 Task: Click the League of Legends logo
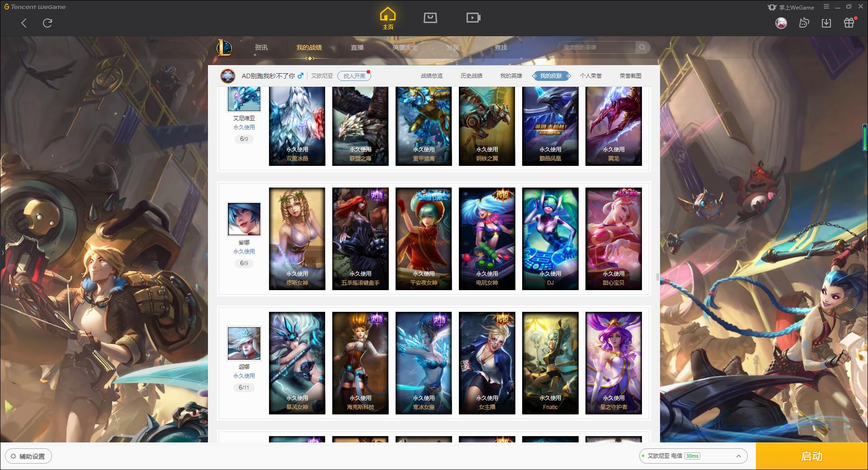pyautogui.click(x=224, y=47)
